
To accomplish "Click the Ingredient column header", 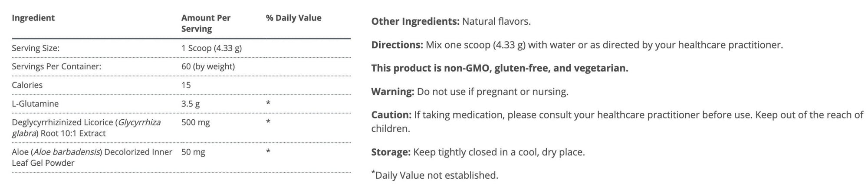I will [33, 18].
